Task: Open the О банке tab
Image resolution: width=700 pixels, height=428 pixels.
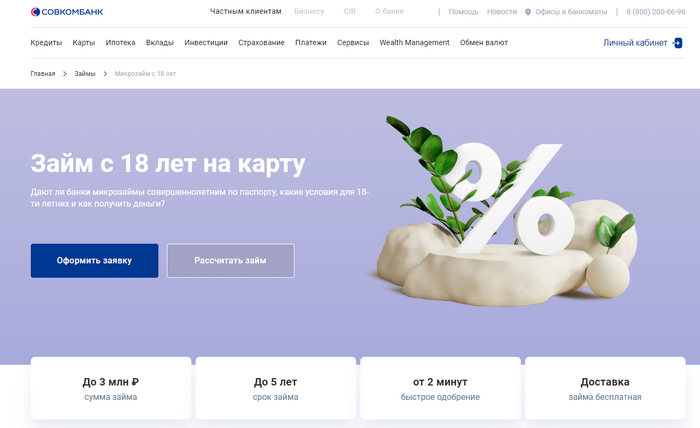Action: click(389, 12)
